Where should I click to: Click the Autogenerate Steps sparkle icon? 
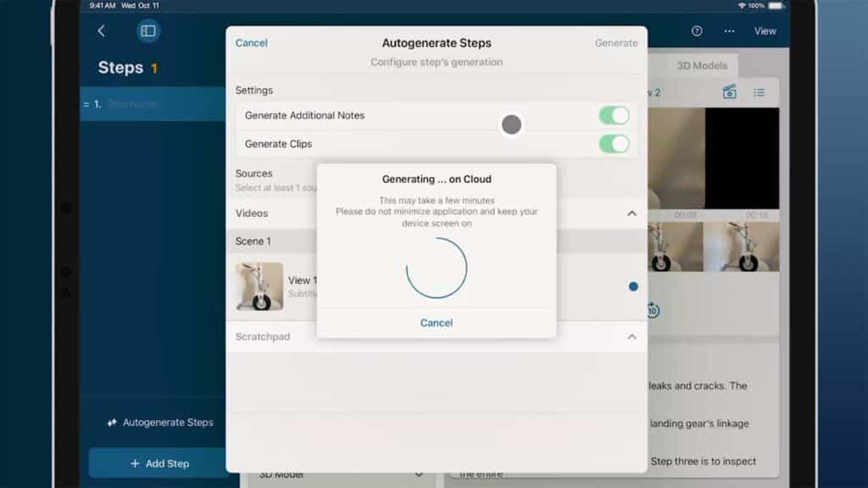(x=112, y=423)
